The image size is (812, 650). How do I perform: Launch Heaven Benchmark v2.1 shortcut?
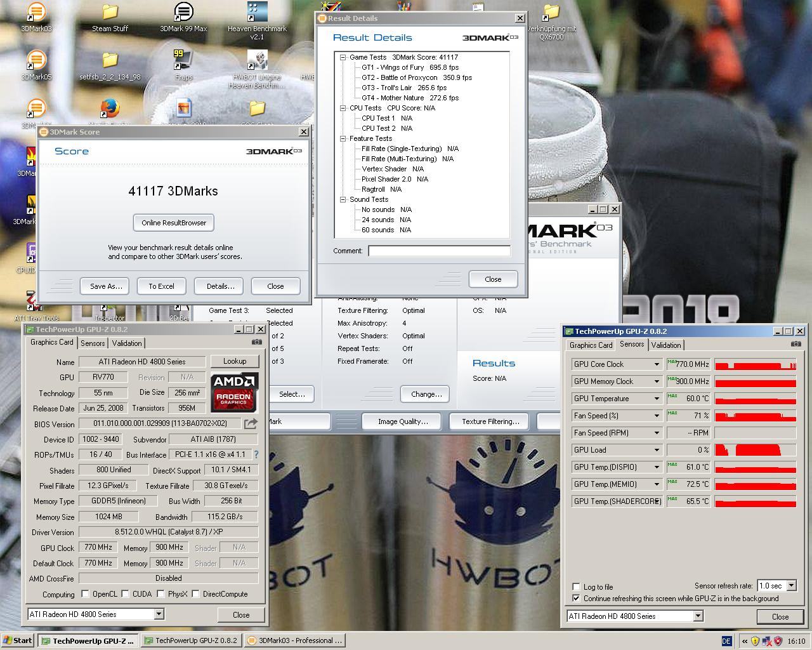click(257, 21)
